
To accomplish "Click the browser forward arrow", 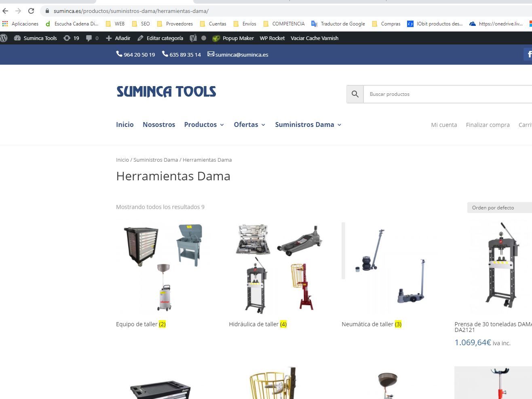I will pos(18,11).
